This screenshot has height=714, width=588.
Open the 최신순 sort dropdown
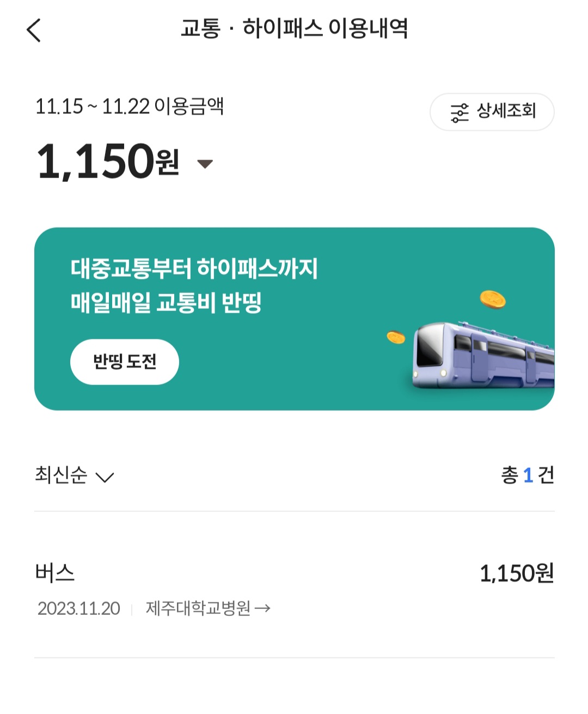pos(61,475)
